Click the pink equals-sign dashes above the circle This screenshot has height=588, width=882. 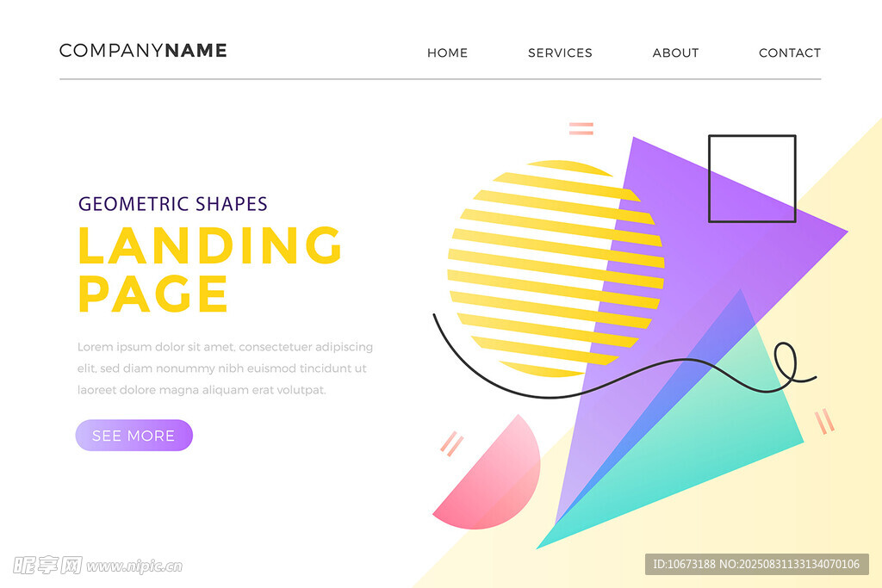coord(581,128)
